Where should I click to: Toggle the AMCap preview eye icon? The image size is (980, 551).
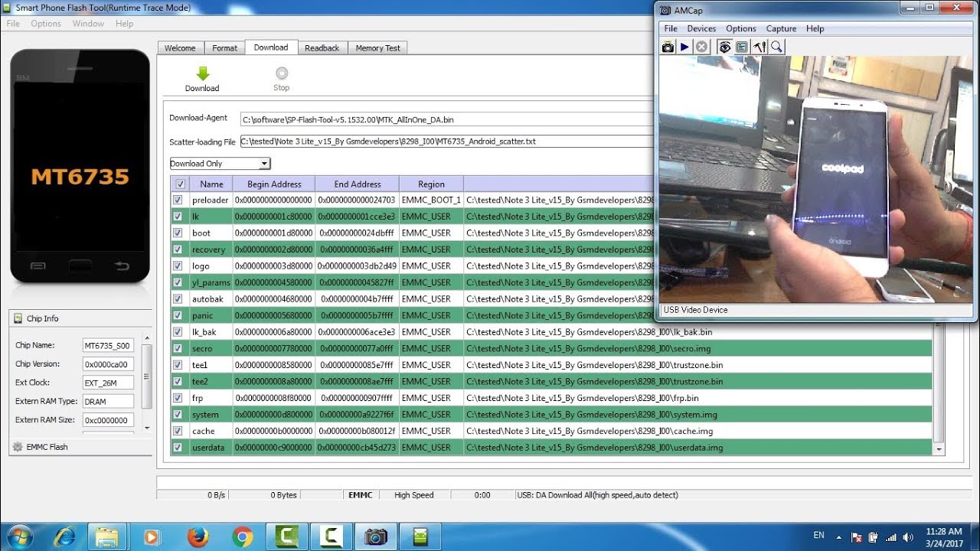(x=724, y=47)
